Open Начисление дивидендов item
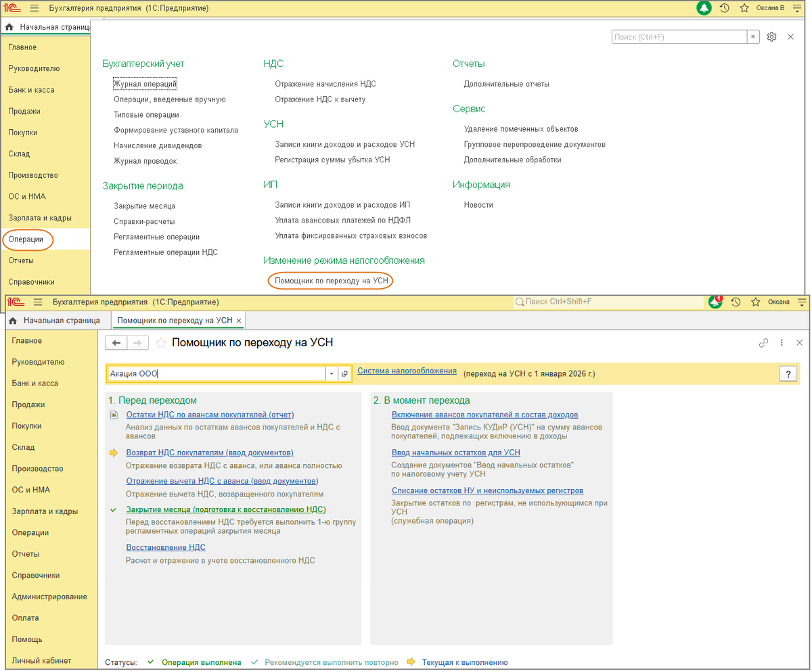 tap(158, 145)
